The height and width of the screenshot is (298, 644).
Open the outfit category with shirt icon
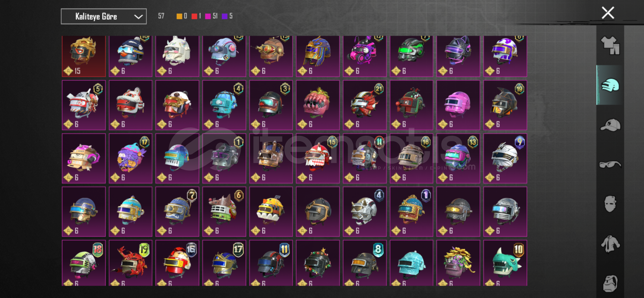[x=610, y=46]
